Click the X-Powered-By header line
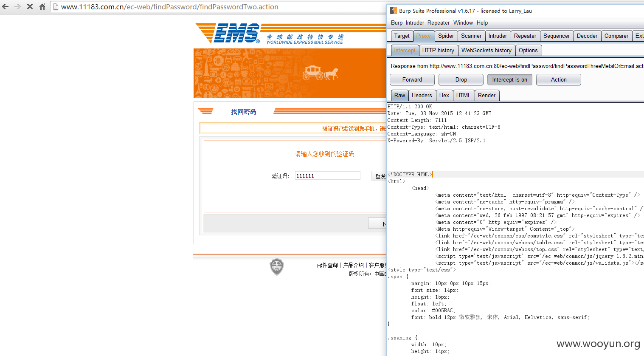Image resolution: width=644 pixels, height=356 pixels. [x=436, y=141]
